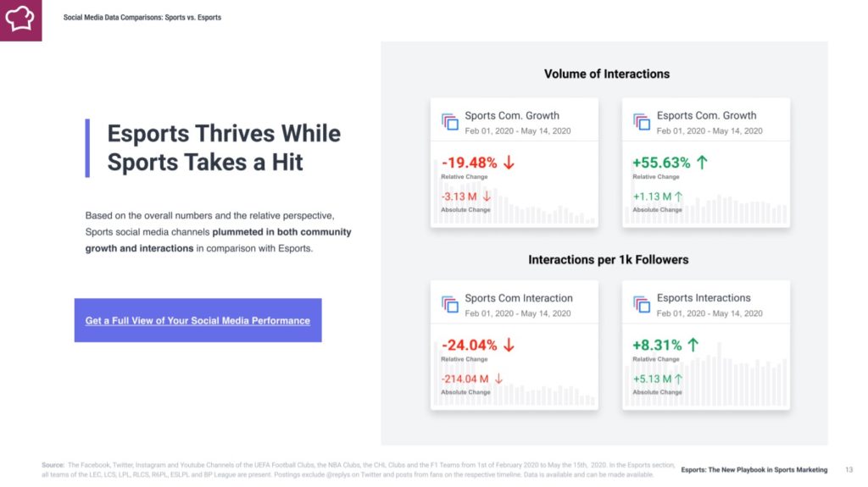Screen dimensions: 868x487
Task: Click the Esports Interactions card icon
Action: 641,304
